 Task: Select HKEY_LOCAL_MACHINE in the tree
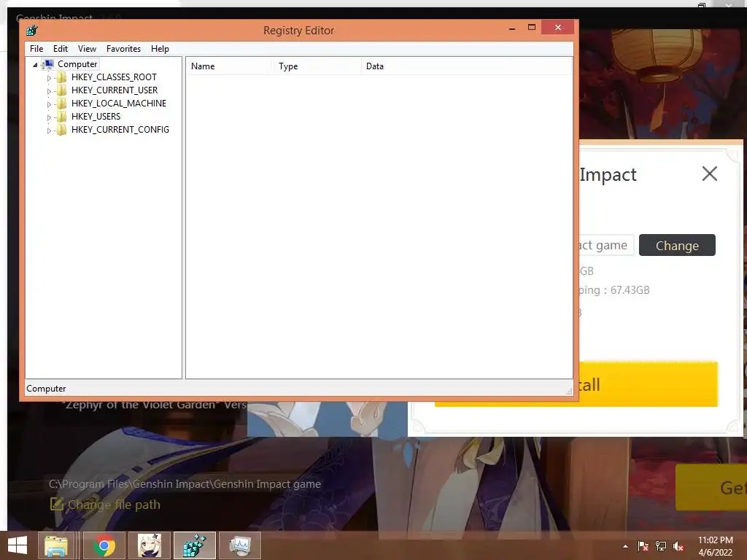119,104
